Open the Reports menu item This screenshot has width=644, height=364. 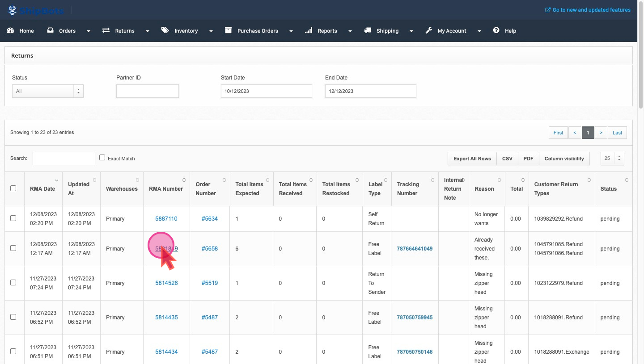327,31
